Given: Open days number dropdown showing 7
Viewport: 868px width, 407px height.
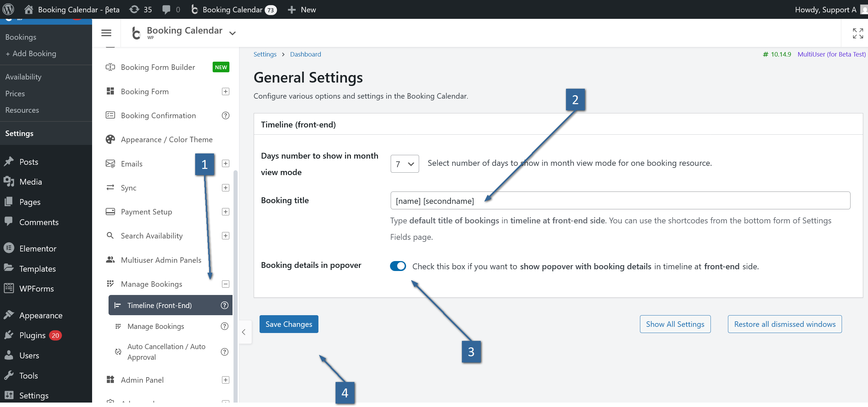Looking at the screenshot, I should point(404,164).
